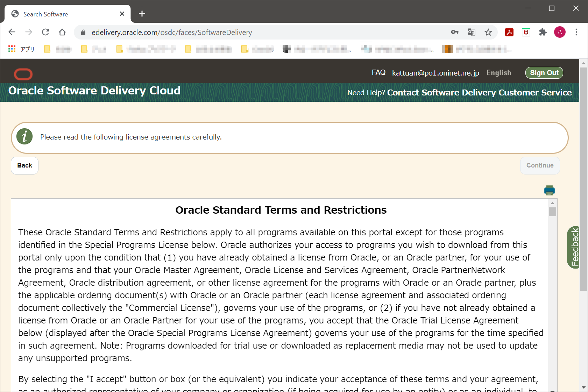Click the 'Need Help?' text
This screenshot has width=588, height=392.
366,93
